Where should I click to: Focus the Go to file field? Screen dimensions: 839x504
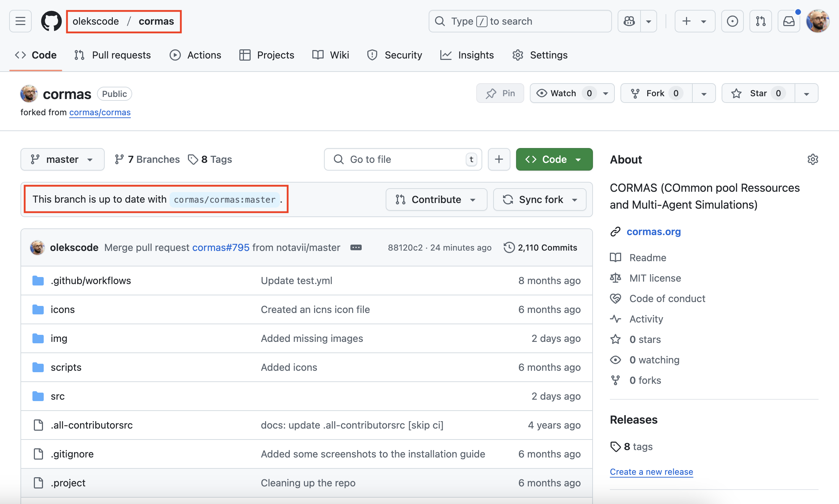coord(402,159)
